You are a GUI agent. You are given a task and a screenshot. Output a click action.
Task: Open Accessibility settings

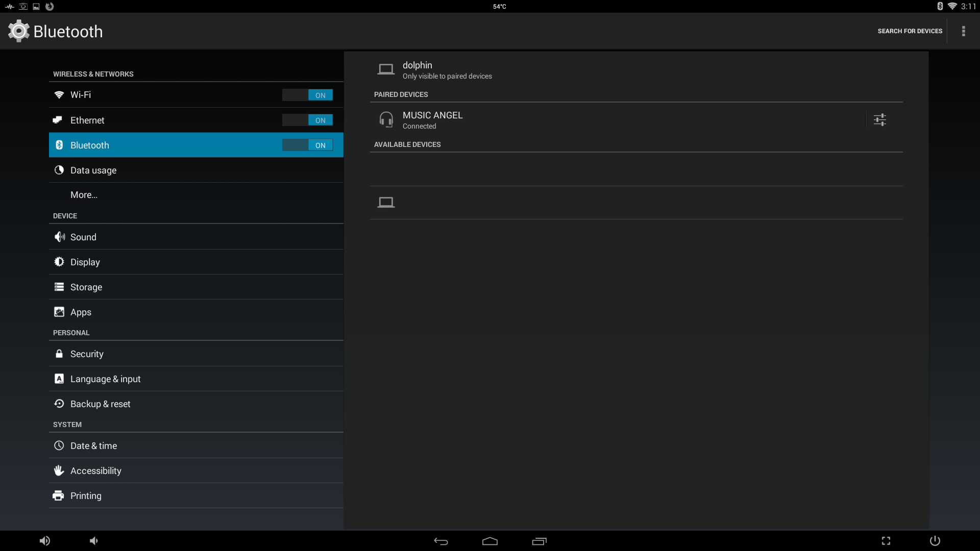pos(196,470)
